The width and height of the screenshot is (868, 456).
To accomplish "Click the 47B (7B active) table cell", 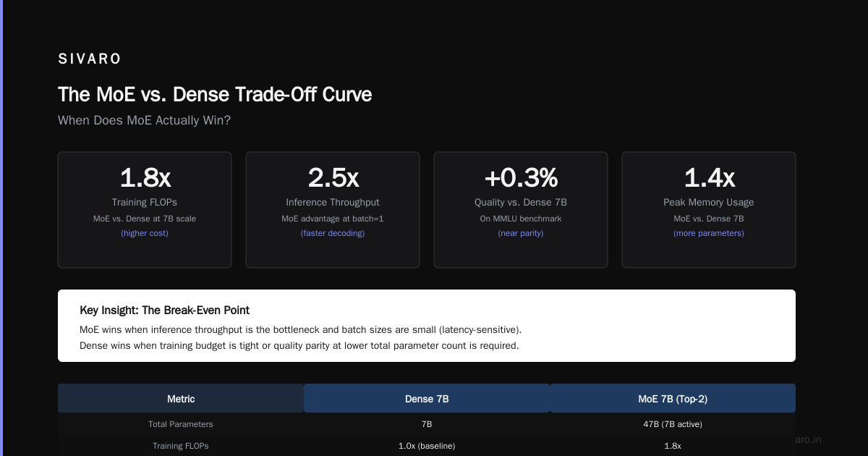I will pos(673,424).
